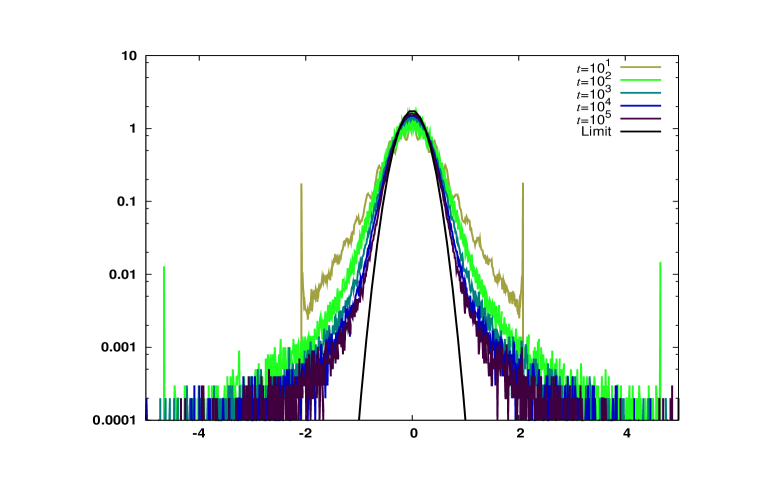The width and height of the screenshot is (766, 479).
Task: Click the y-axis label 1
Action: (x=132, y=128)
